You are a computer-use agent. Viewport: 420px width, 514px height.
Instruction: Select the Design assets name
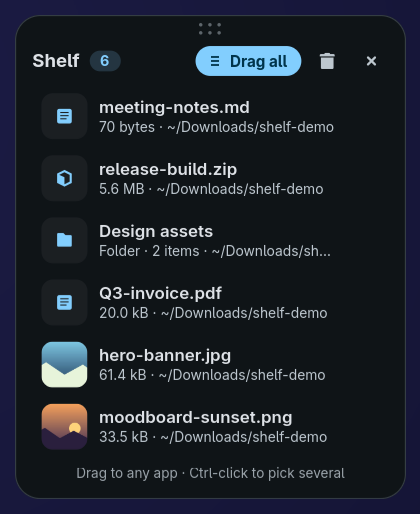(x=156, y=231)
